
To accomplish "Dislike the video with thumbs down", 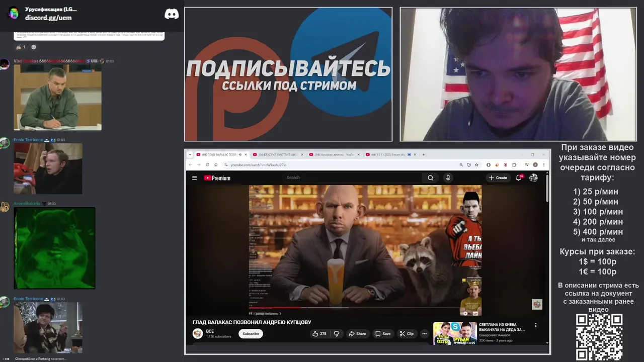I will (336, 333).
